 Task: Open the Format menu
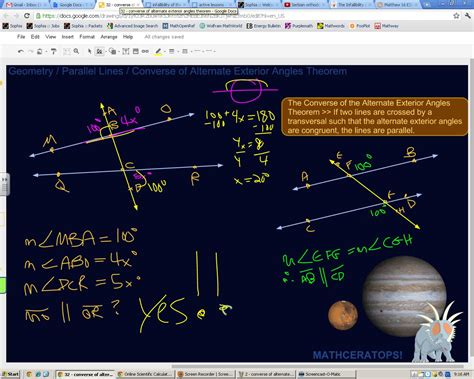coord(87,37)
